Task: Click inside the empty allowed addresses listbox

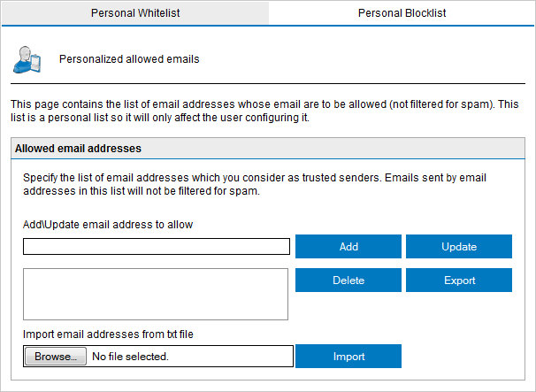Action: coord(156,294)
